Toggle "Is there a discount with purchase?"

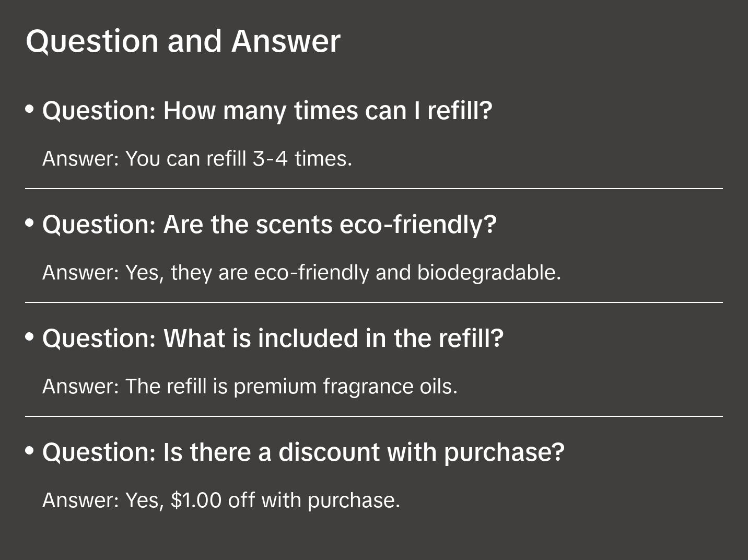click(x=303, y=452)
